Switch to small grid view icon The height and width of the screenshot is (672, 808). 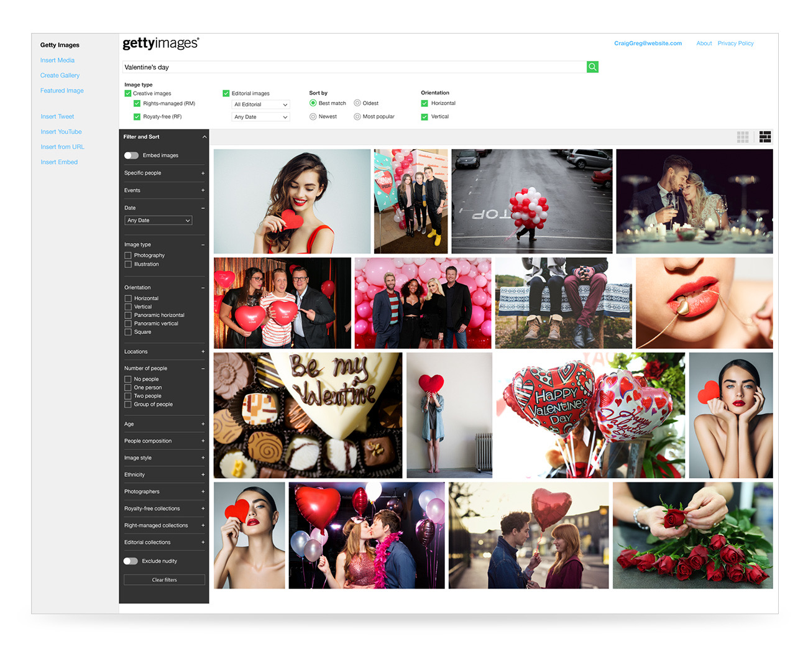pyautogui.click(x=743, y=137)
